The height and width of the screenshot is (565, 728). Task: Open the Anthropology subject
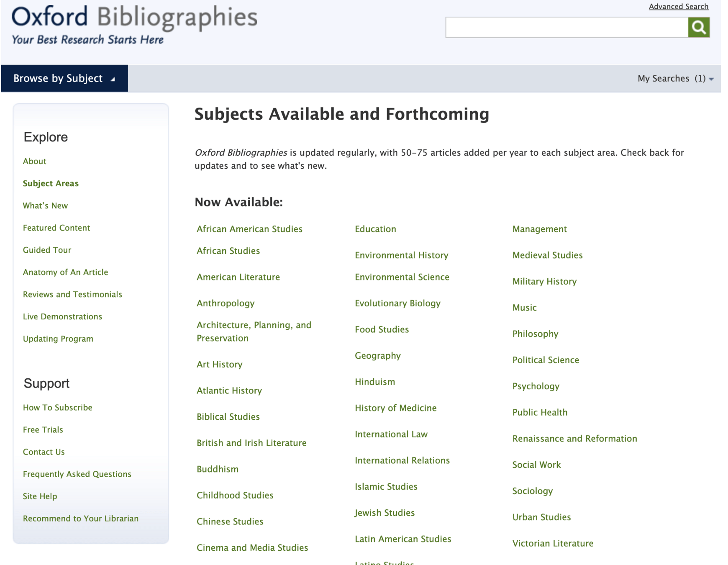pyautogui.click(x=226, y=303)
